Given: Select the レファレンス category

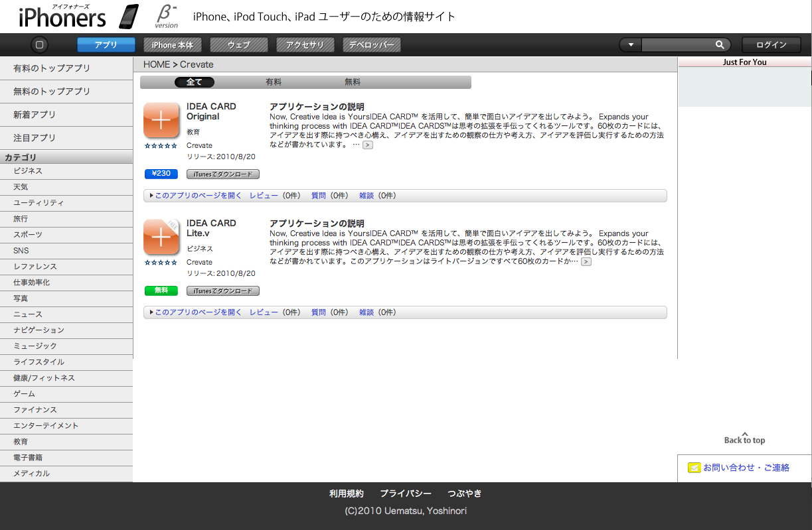Looking at the screenshot, I should [66, 267].
